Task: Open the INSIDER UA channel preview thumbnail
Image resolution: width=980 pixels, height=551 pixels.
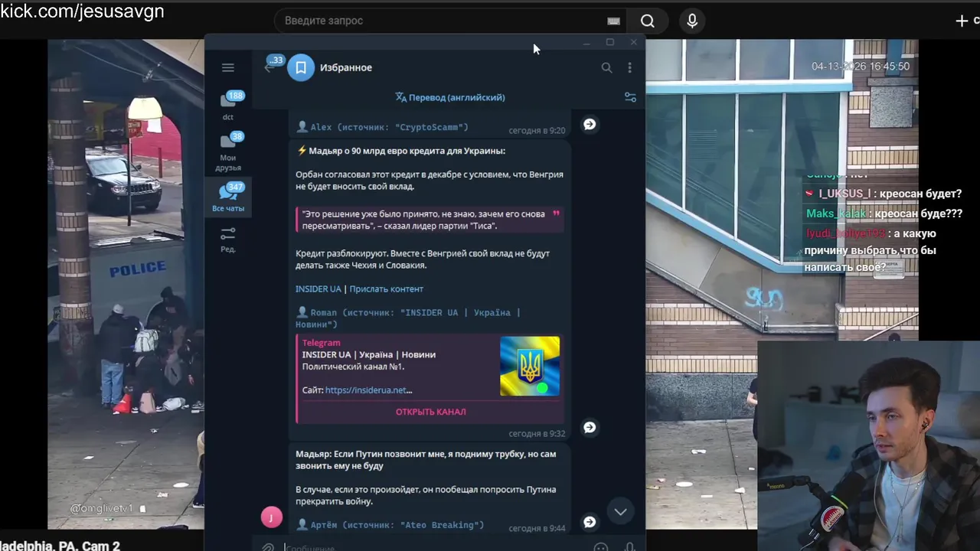Action: click(x=530, y=367)
